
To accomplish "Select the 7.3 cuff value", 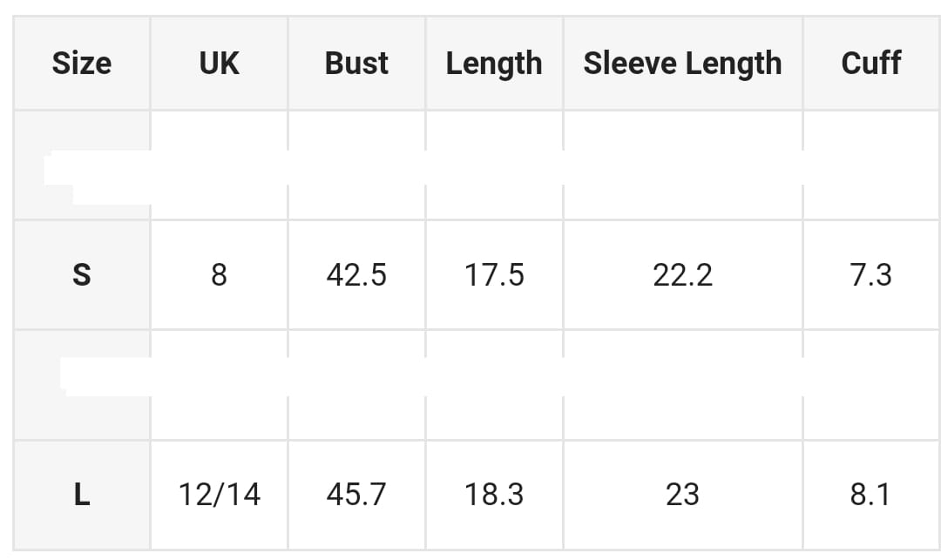I will coord(870,275).
